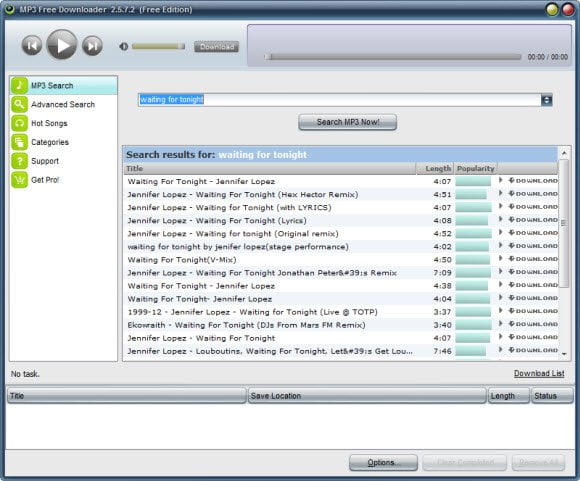Click the Categories icon
Viewport: 580px width, 481px height.
pyautogui.click(x=19, y=142)
